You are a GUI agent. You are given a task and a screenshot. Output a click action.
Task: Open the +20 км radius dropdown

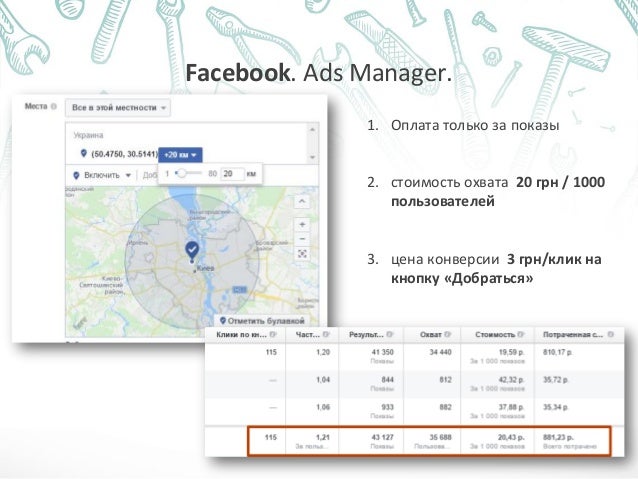[x=180, y=155]
